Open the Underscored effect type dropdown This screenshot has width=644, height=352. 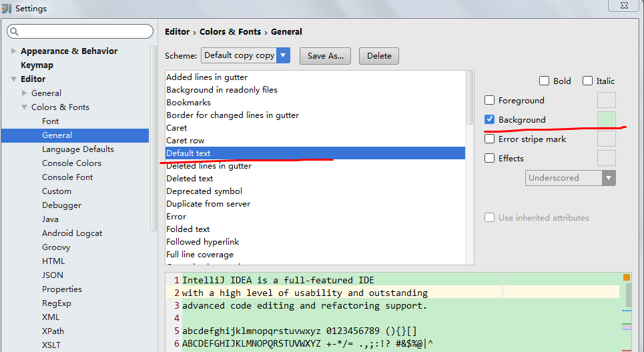[609, 178]
